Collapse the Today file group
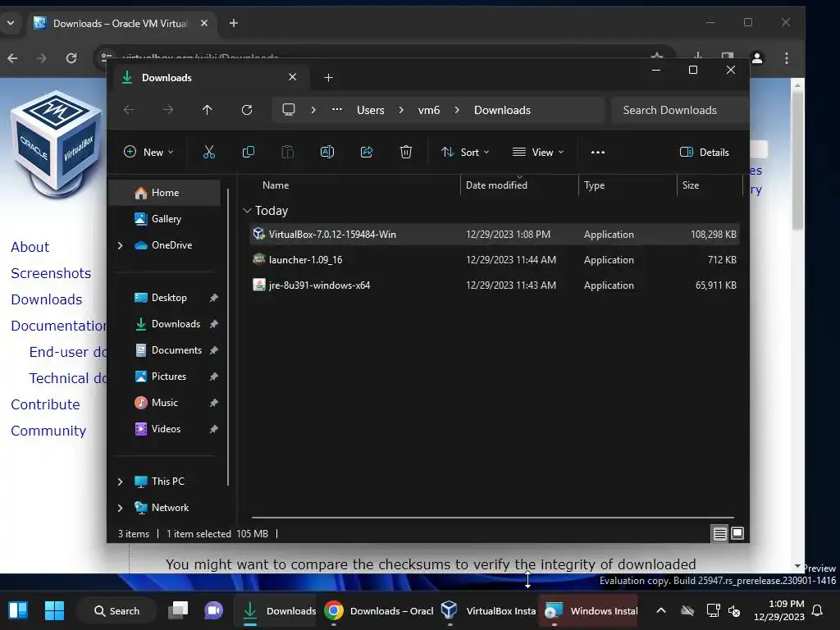840x630 pixels. (247, 211)
